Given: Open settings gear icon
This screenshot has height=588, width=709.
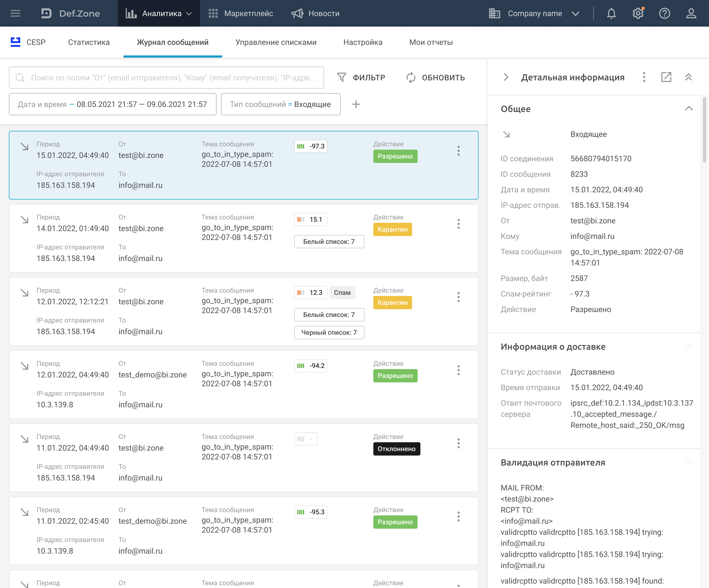Looking at the screenshot, I should [x=638, y=14].
